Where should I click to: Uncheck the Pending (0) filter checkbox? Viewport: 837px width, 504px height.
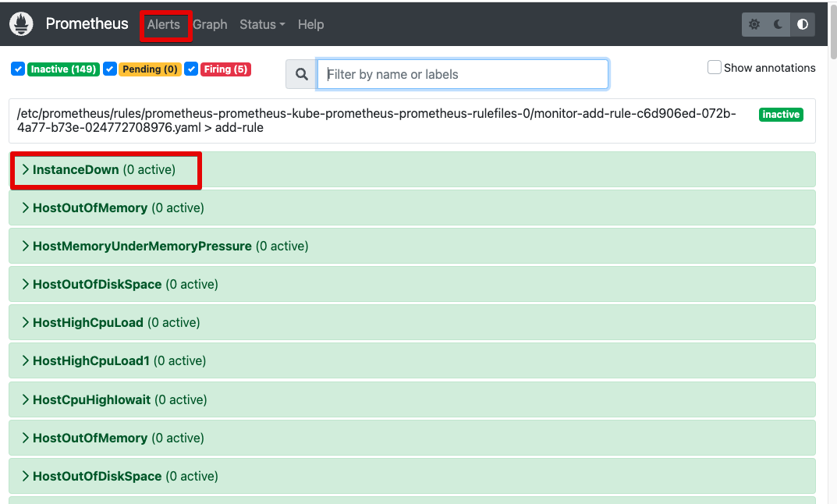pos(110,69)
